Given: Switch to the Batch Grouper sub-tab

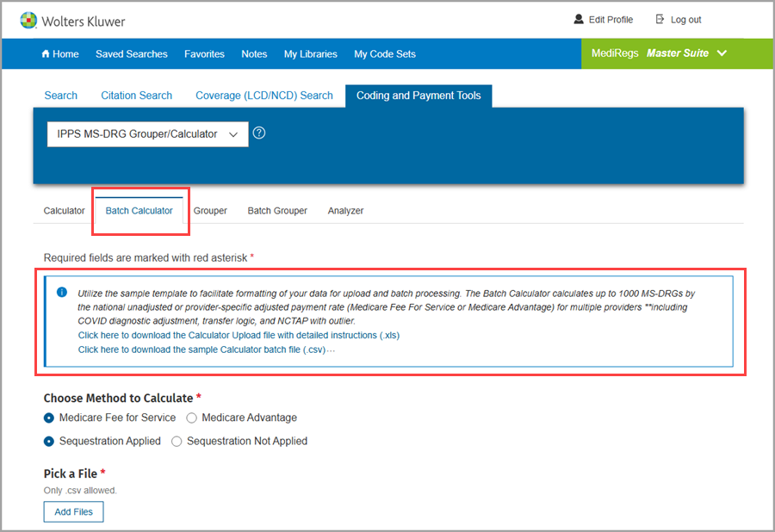Looking at the screenshot, I should 277,211.
